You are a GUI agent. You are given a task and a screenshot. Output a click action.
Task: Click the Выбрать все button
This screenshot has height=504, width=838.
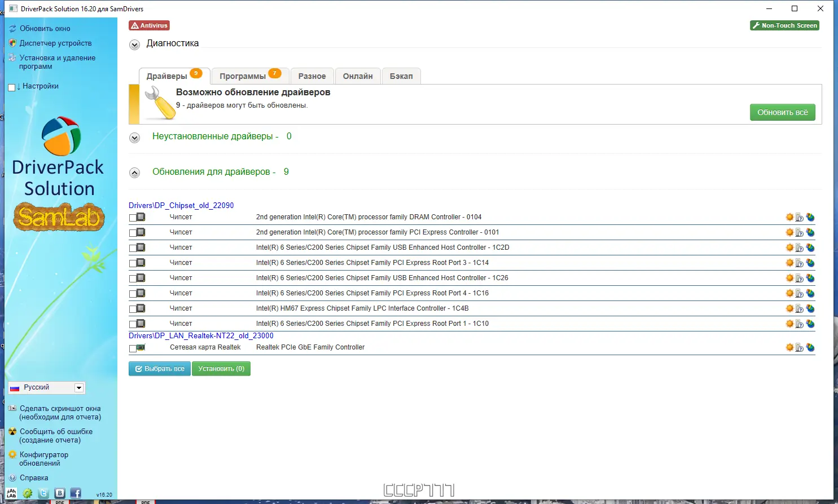pos(160,369)
